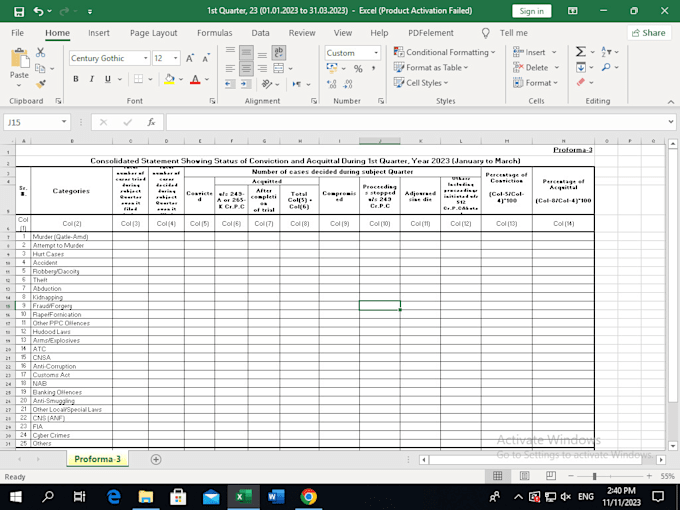This screenshot has width=680, height=510.
Task: Open the Name Box dropdown arrow
Action: (64, 122)
